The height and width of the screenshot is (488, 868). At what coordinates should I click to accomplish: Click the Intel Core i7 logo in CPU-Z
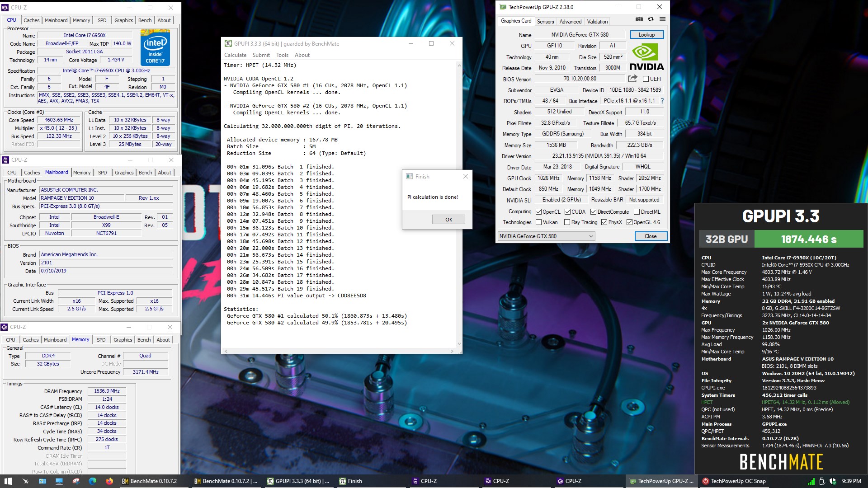[155, 47]
